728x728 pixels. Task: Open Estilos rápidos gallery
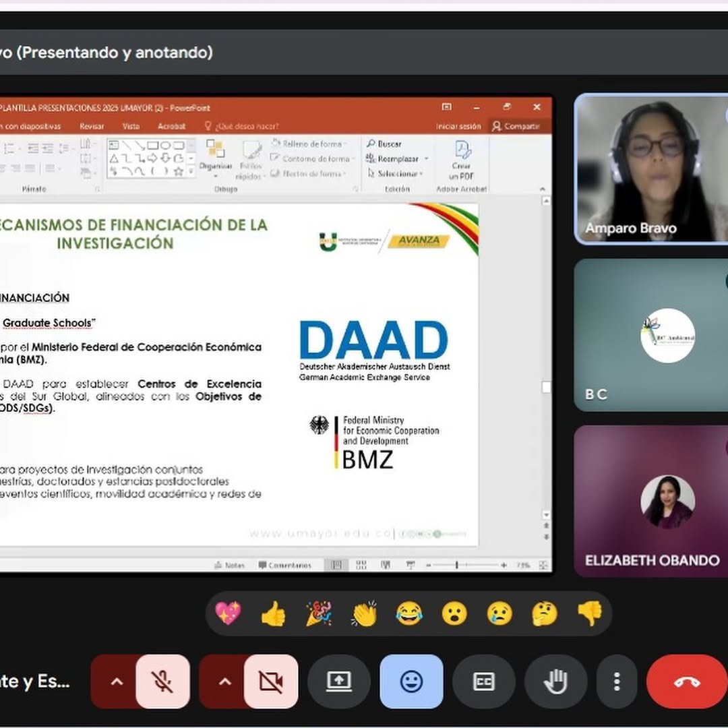[x=250, y=160]
